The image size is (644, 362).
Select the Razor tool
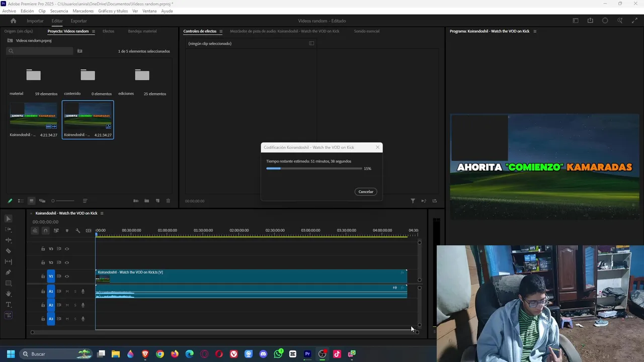point(9,250)
